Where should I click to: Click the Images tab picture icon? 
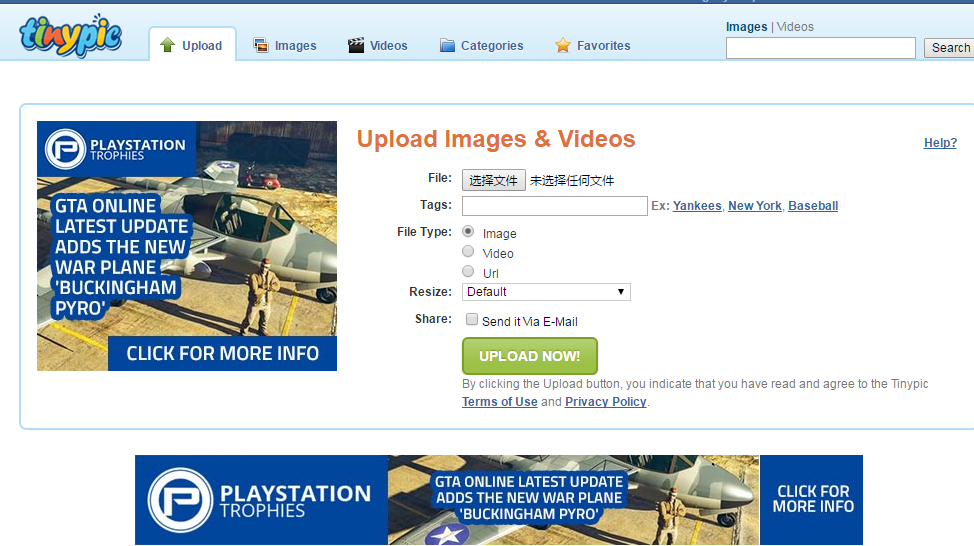261,45
